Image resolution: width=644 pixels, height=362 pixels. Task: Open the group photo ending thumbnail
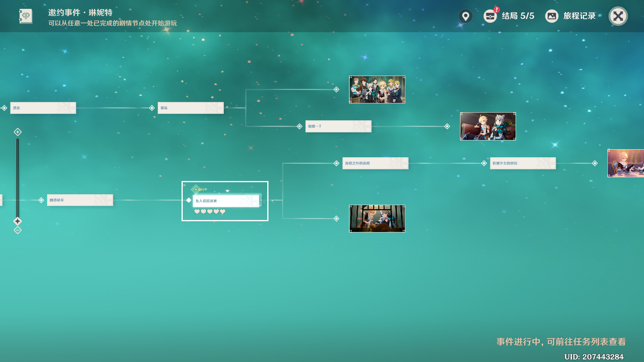[377, 90]
